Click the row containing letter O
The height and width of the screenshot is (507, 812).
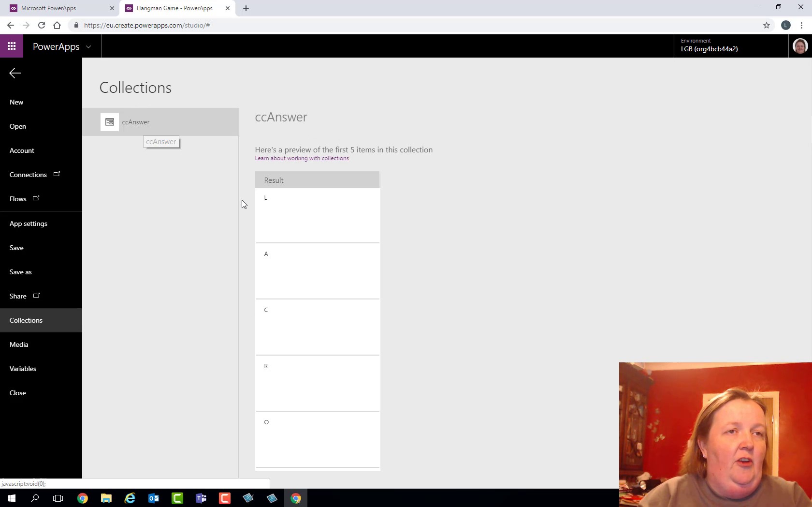click(318, 440)
